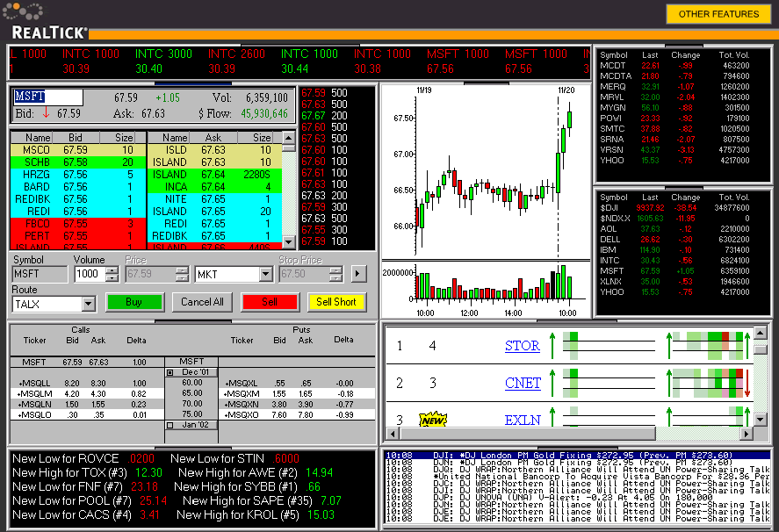Click the RealTick logo
779x532 pixels.
click(48, 32)
